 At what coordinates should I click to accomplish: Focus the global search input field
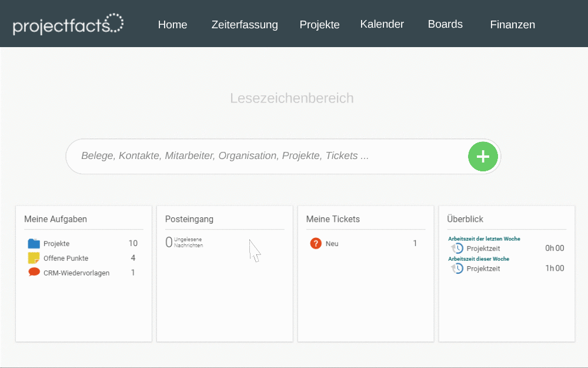click(x=266, y=156)
